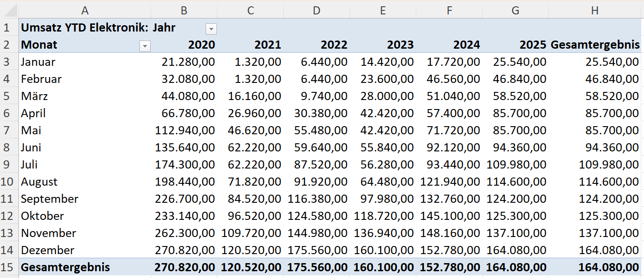Open the Jahr column filter dropdown
The height and width of the screenshot is (278, 644).
pos(211,29)
